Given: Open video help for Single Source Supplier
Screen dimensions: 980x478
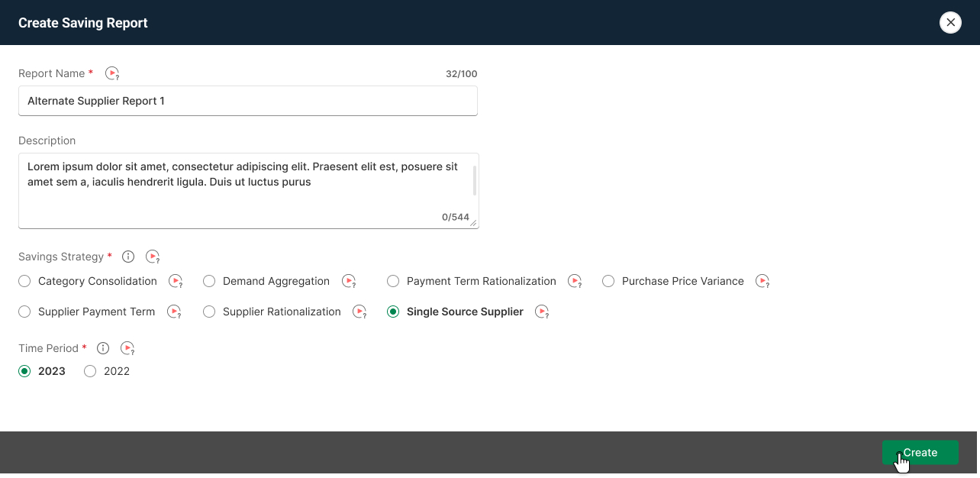Looking at the screenshot, I should point(542,312).
